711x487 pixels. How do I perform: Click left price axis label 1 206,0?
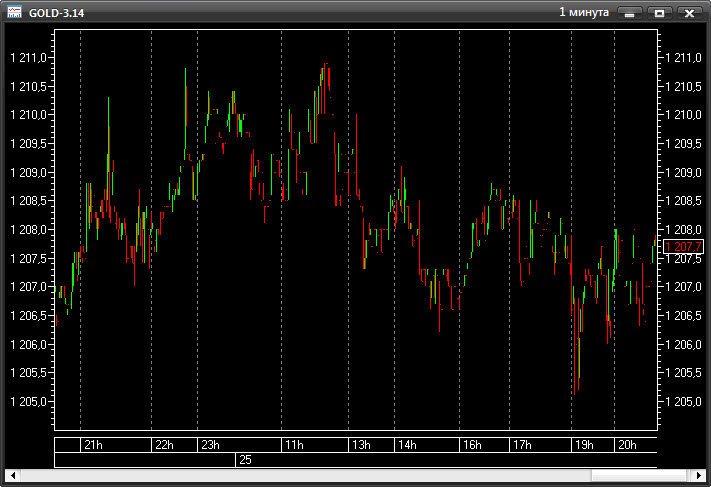point(29,345)
